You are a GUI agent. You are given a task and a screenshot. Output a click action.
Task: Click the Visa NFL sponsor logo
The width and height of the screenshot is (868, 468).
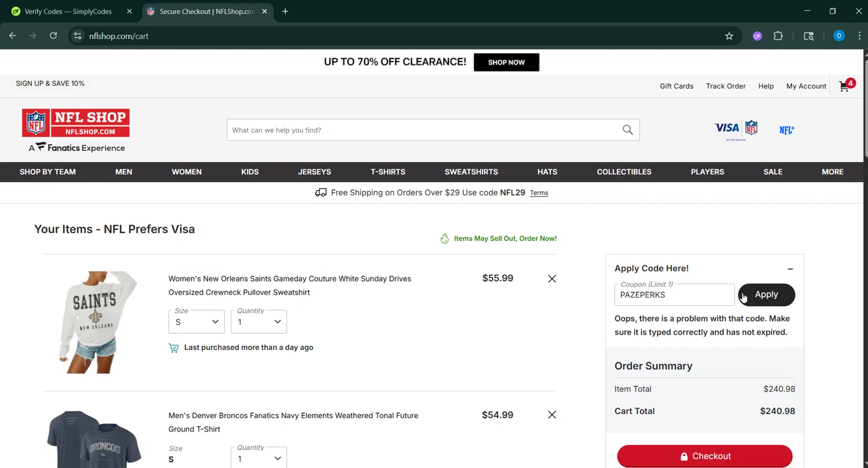point(736,130)
